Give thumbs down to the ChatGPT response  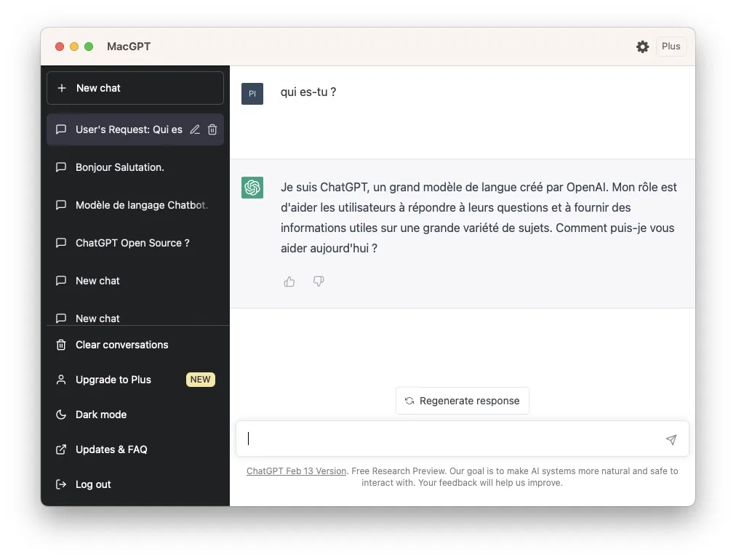pos(319,281)
